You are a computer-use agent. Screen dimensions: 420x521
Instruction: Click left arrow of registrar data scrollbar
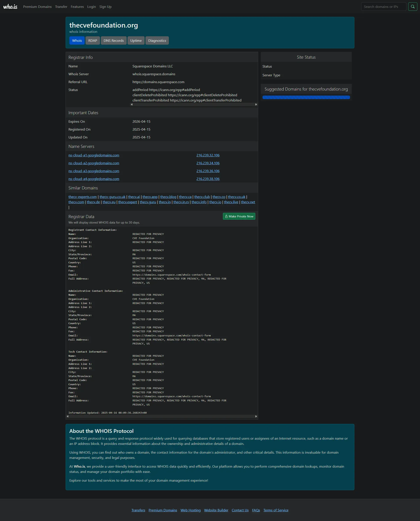pyautogui.click(x=68, y=416)
